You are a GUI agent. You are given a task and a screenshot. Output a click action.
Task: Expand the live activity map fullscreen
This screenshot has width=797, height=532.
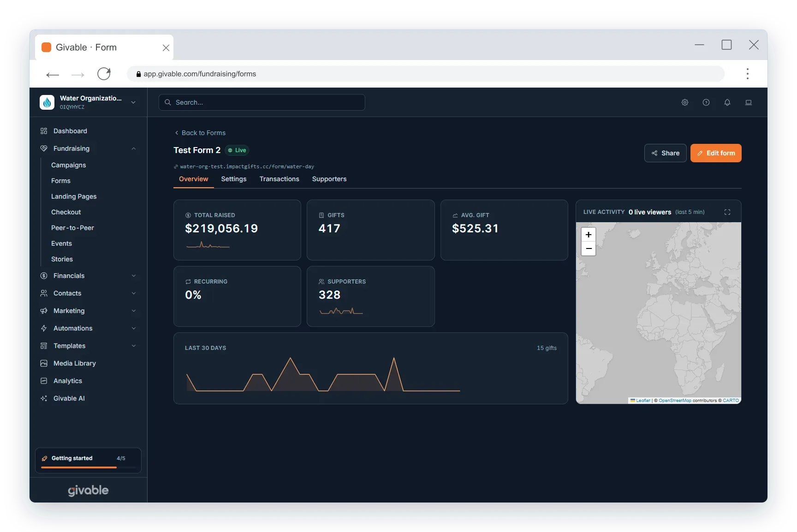pyautogui.click(x=727, y=212)
